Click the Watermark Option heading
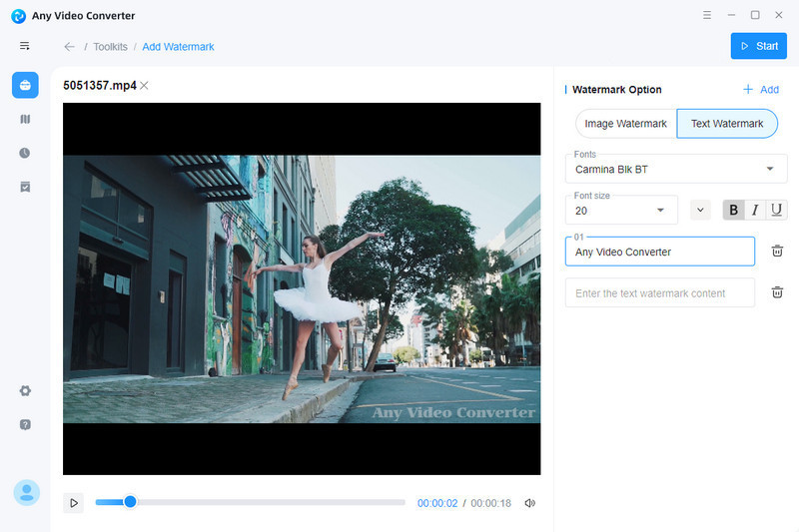 [x=616, y=90]
